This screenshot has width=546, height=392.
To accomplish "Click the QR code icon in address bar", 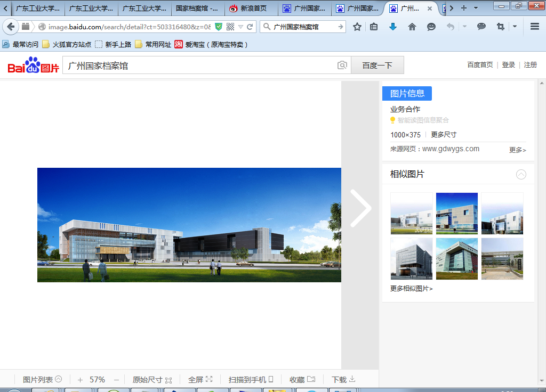I will (x=230, y=27).
